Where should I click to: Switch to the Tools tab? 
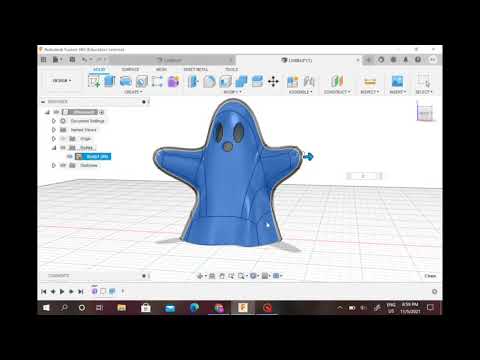pyautogui.click(x=231, y=69)
